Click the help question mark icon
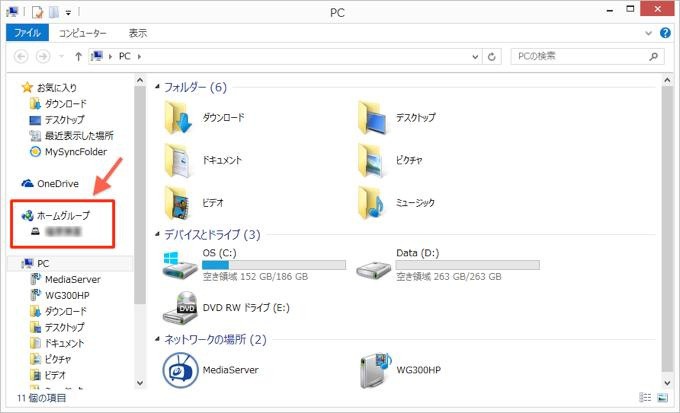 666,33
